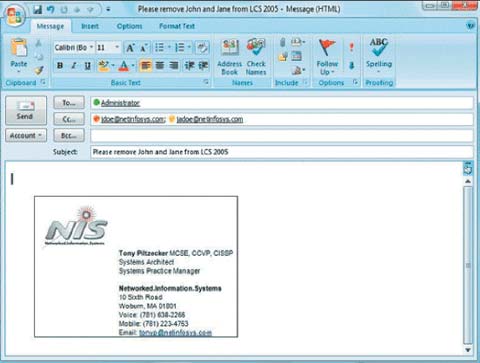The image size is (480, 363).
Task: Insert a numbered list
Action: click(x=180, y=48)
